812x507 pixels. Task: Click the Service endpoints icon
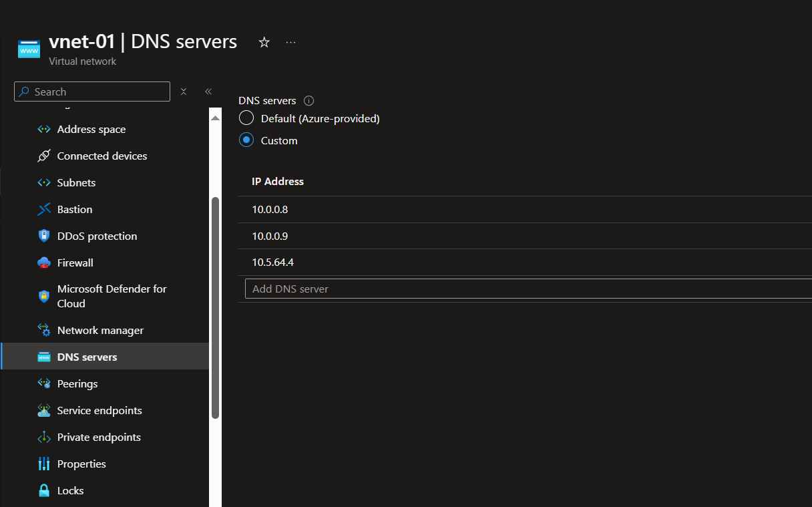(44, 411)
